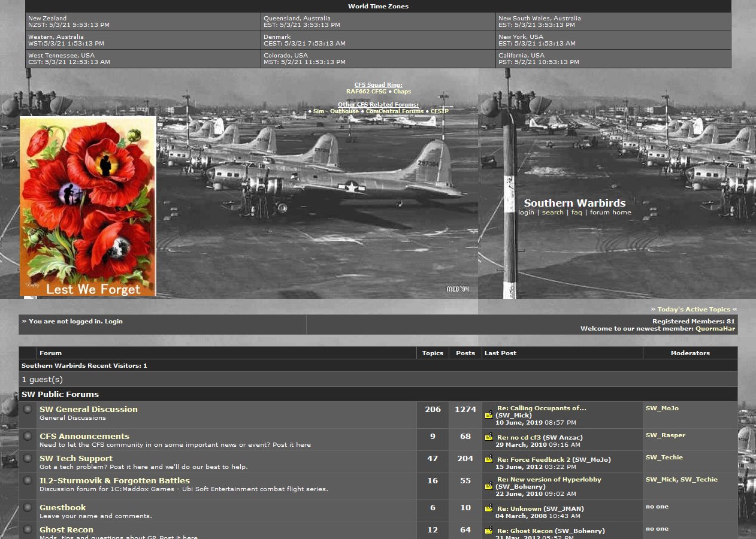Open the ComCentral Forums link

point(394,111)
